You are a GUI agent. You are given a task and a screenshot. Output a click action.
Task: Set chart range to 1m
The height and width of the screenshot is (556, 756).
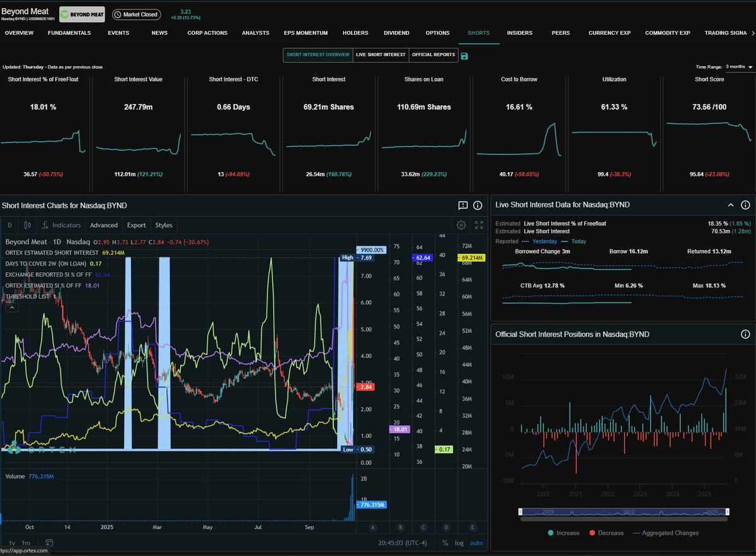pos(26,542)
